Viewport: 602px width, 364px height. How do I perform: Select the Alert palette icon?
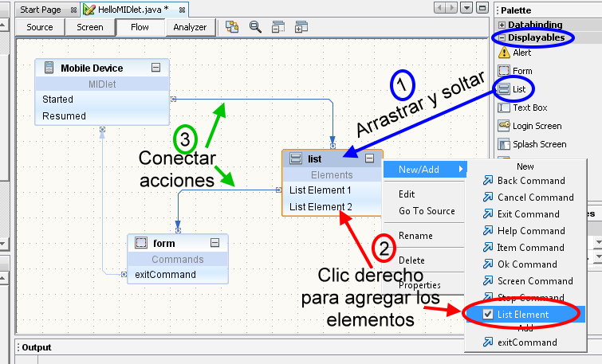click(x=504, y=53)
